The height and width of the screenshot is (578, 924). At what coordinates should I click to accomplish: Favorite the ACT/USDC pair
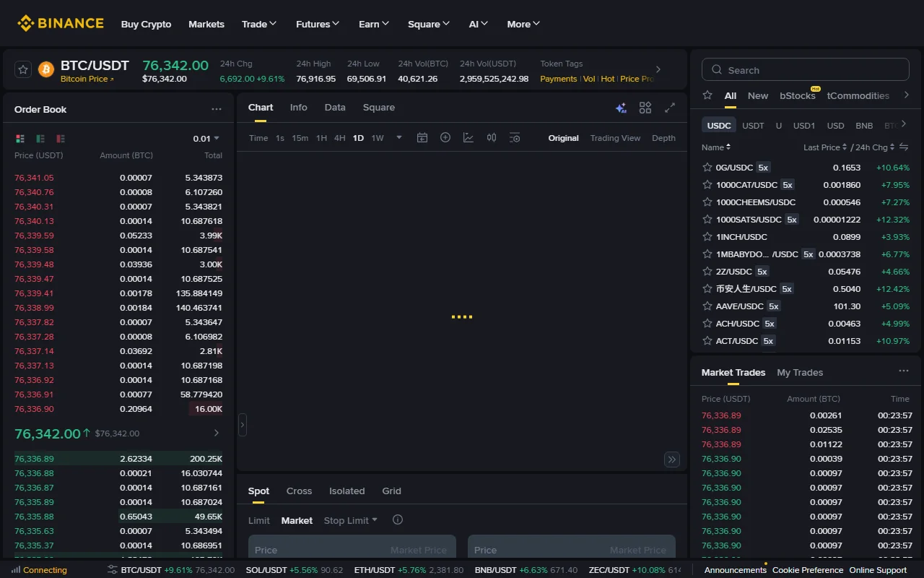click(707, 341)
